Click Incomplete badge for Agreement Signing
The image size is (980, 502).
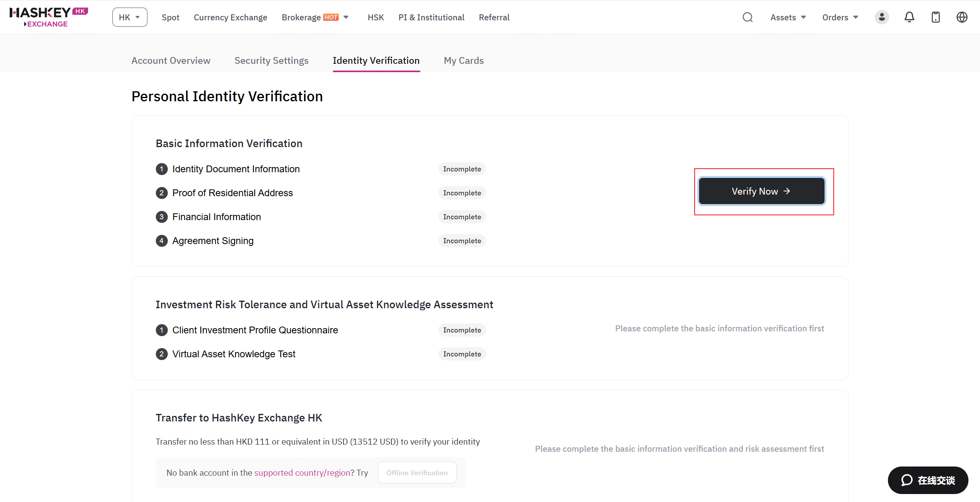[x=462, y=241]
